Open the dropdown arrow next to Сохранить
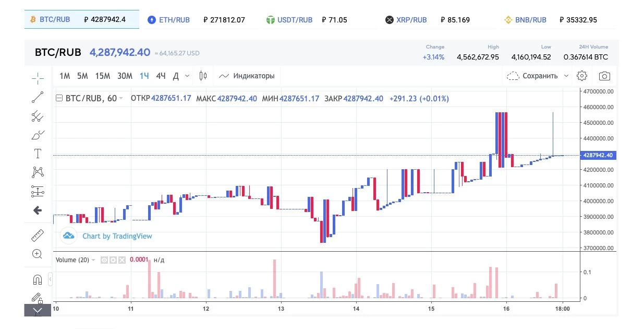Image resolution: width=644 pixels, height=329 pixels. click(x=566, y=76)
